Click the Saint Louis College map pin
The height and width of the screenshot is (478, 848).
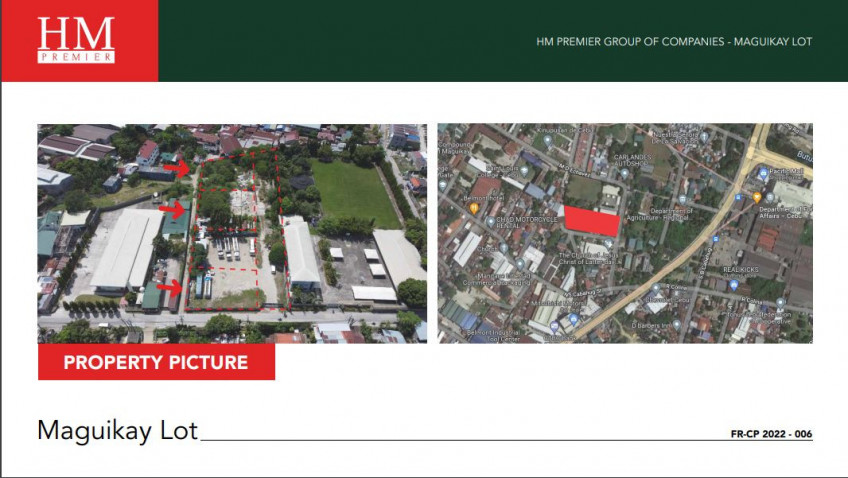[x=524, y=171]
